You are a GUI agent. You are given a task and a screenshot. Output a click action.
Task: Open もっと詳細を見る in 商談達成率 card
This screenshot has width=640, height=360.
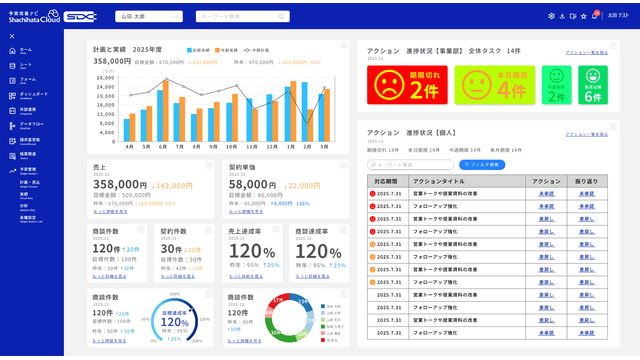coord(313,277)
